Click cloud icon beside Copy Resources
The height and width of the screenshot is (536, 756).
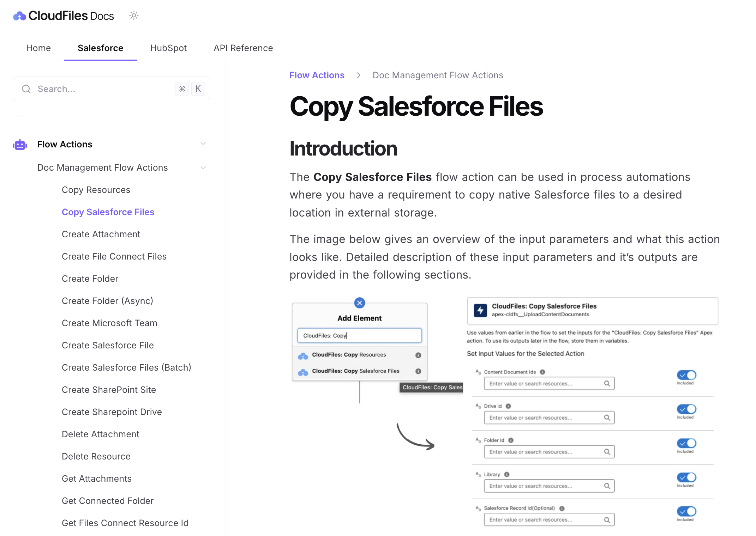pyautogui.click(x=303, y=356)
